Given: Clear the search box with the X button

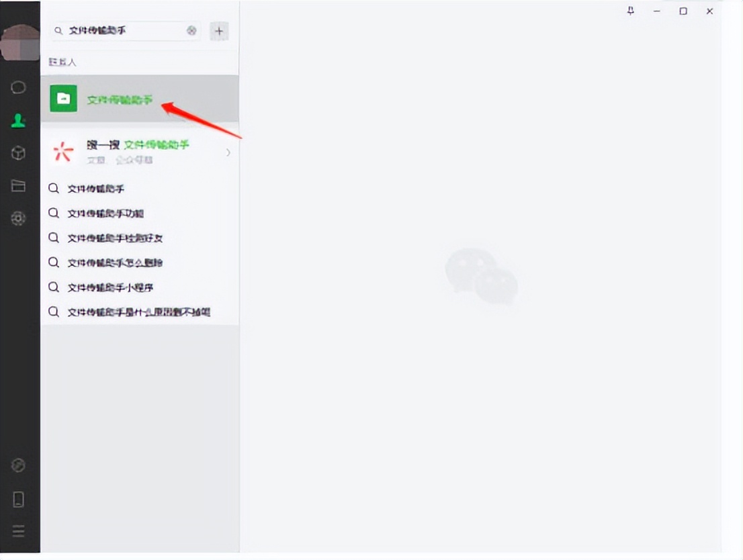Looking at the screenshot, I should click(x=191, y=31).
